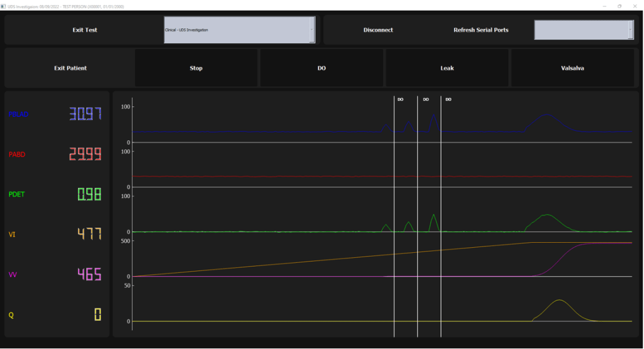Click the Exit Test button

point(84,30)
